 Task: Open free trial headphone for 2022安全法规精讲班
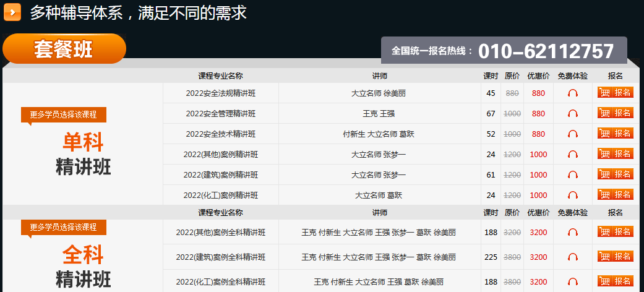(x=572, y=93)
